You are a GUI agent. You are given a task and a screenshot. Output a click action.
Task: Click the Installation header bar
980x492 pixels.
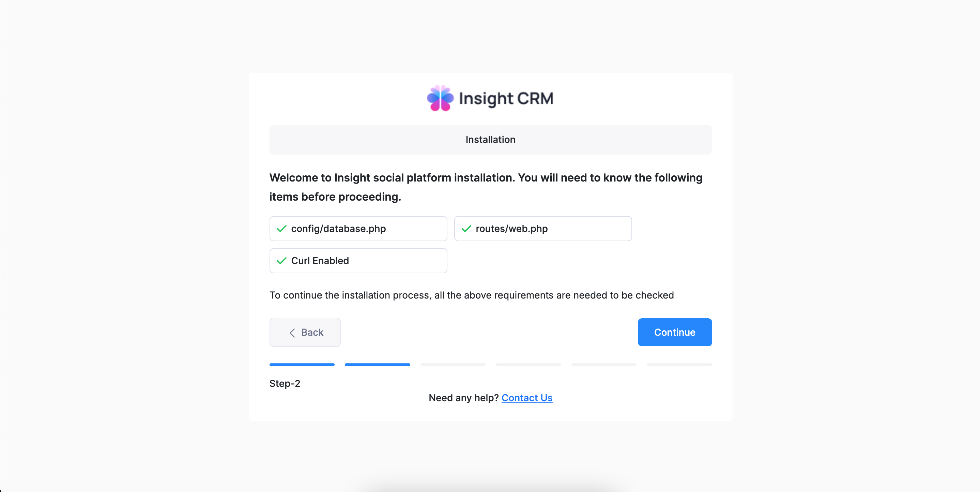tap(490, 140)
